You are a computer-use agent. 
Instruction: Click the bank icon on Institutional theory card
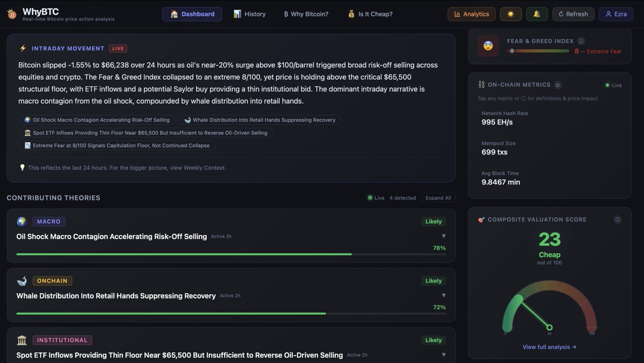click(22, 340)
